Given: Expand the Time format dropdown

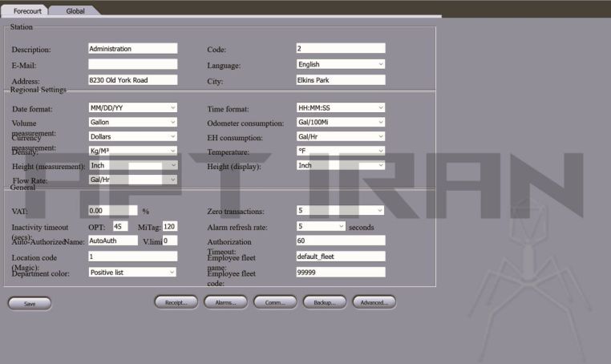Looking at the screenshot, I should click(341, 108).
